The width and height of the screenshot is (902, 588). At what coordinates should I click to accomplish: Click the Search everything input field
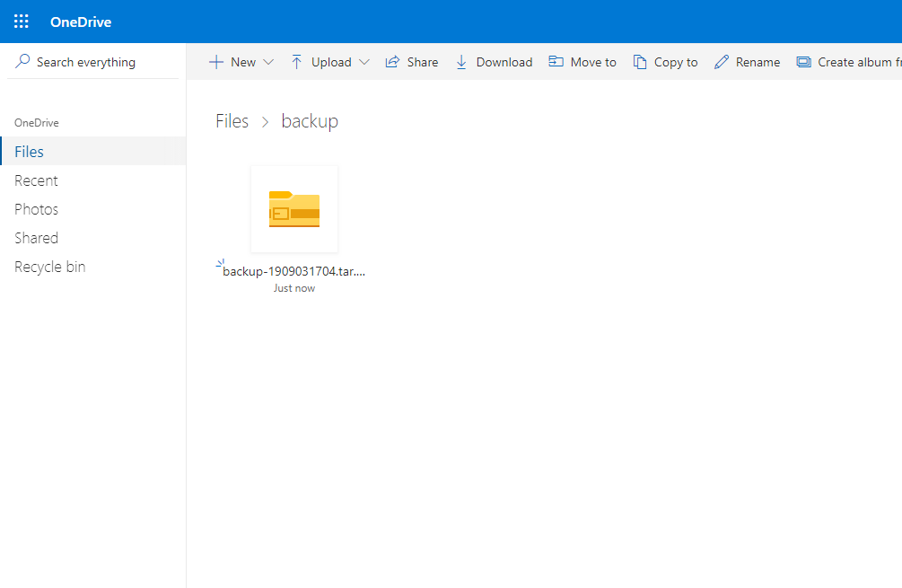pyautogui.click(x=99, y=62)
